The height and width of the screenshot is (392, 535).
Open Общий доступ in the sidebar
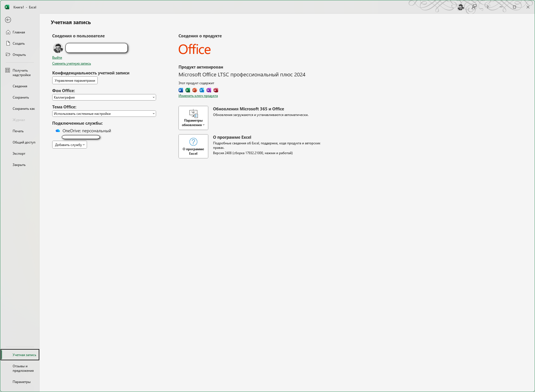[x=24, y=142]
